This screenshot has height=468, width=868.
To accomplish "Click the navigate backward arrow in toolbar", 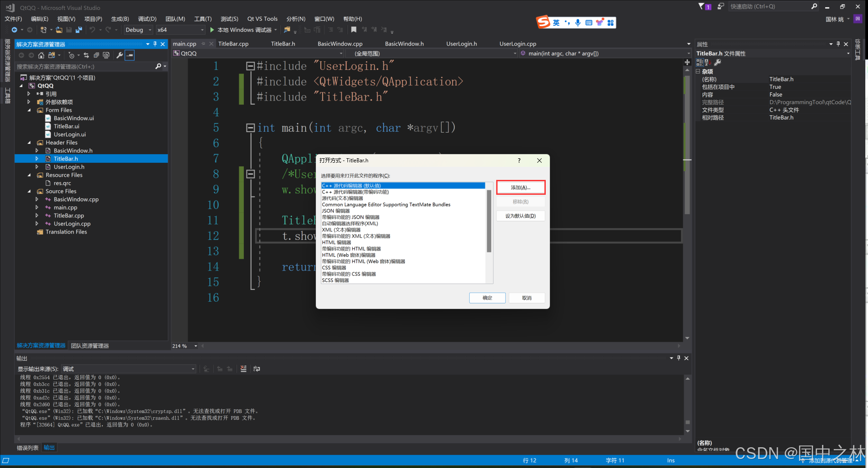I will [x=14, y=30].
